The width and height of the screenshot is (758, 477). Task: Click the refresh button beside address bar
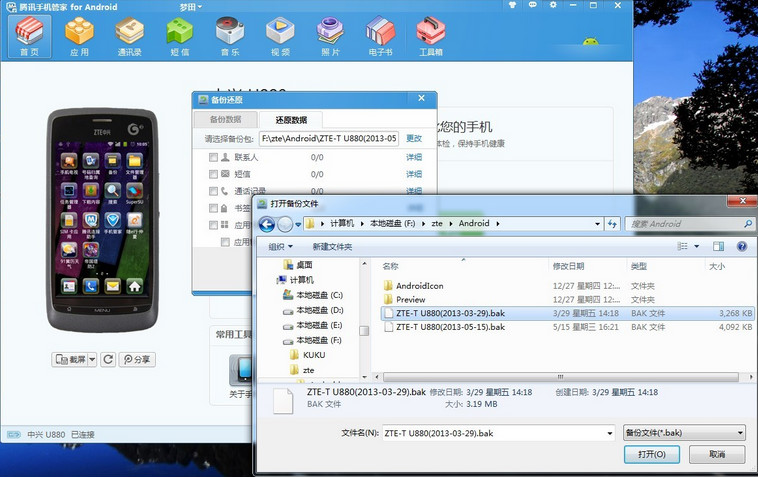pyautogui.click(x=612, y=224)
